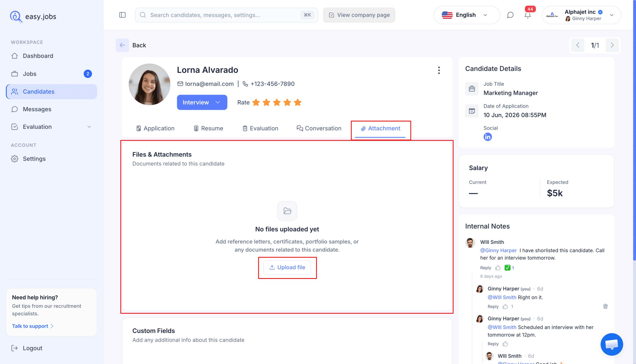Open the live chat support bubble

[611, 344]
